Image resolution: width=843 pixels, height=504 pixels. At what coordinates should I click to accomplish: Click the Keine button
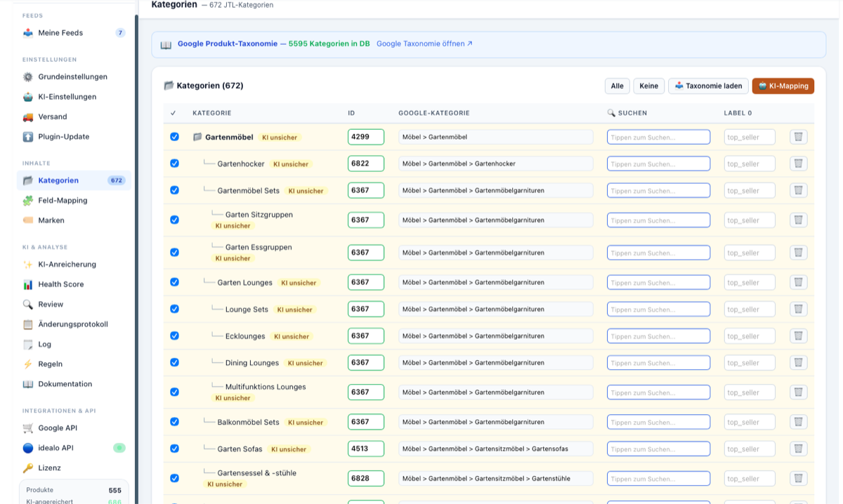pos(649,86)
